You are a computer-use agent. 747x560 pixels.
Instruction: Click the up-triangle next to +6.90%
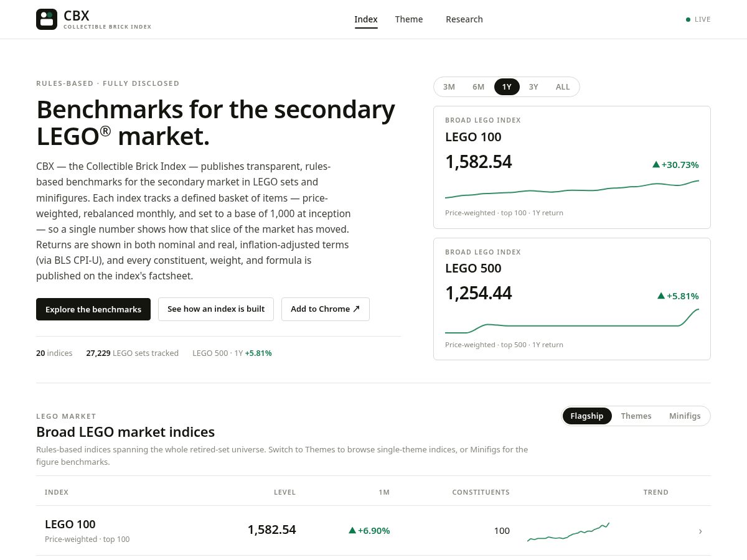(x=352, y=530)
